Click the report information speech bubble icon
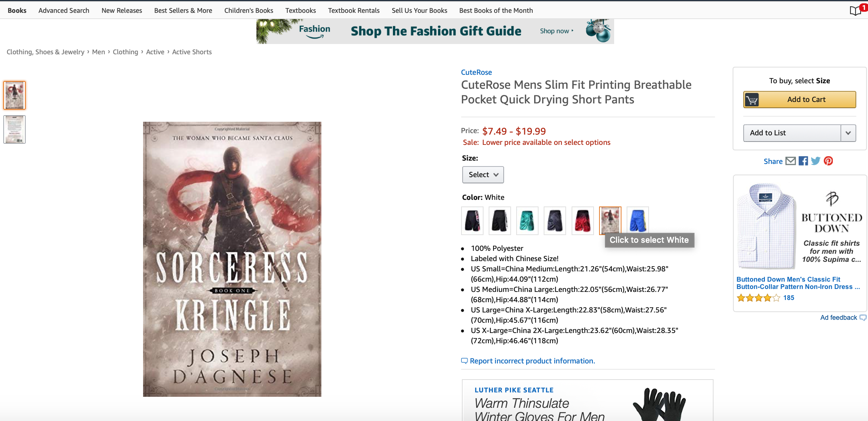 pyautogui.click(x=464, y=361)
